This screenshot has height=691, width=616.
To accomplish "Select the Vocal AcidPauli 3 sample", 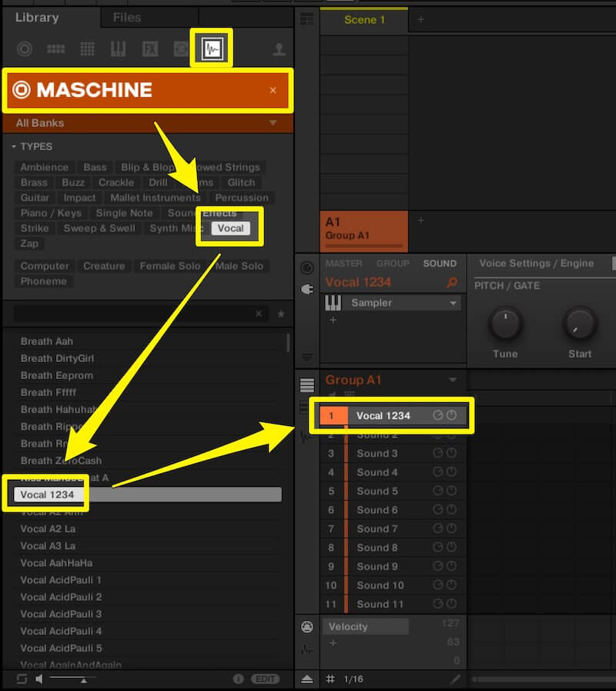I will click(x=148, y=614).
